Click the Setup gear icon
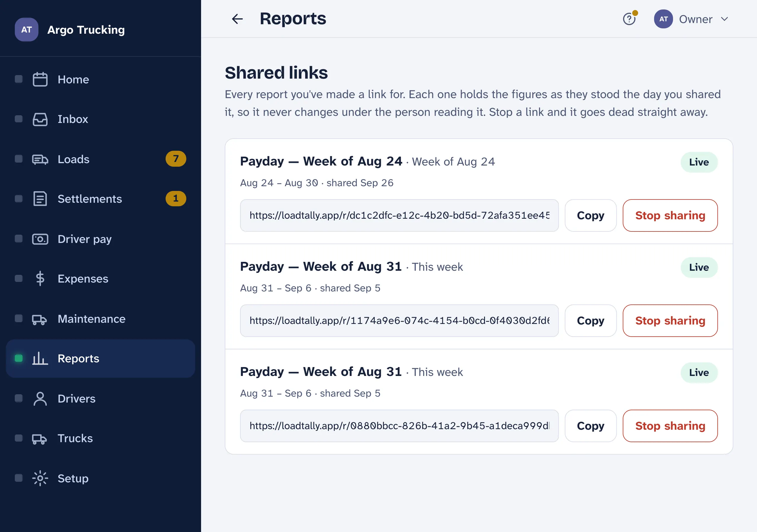 point(40,478)
